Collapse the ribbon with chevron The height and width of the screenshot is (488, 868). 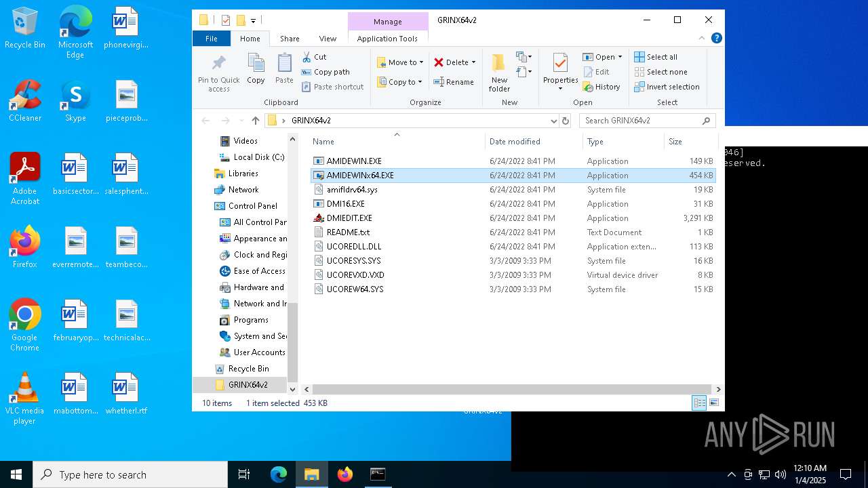tap(703, 38)
